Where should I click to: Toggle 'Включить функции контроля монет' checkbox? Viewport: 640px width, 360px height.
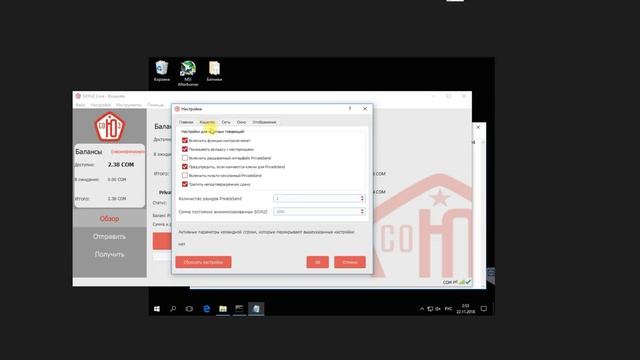(185, 140)
